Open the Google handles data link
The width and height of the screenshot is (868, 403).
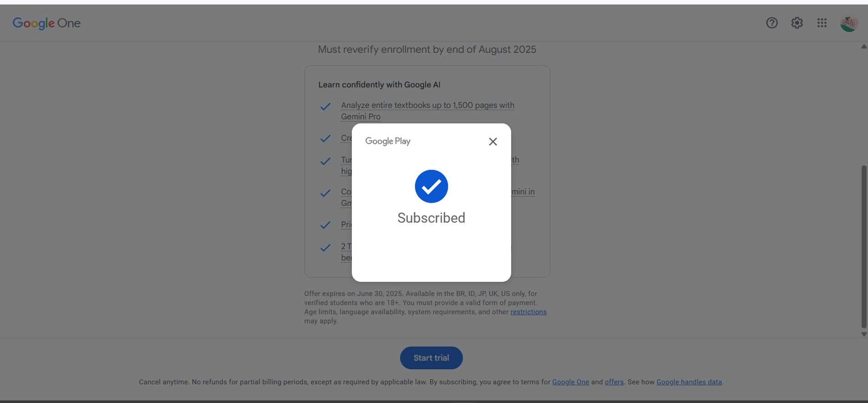point(689,382)
